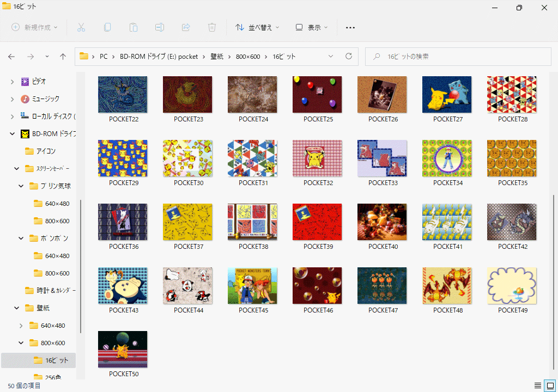
Task: Select the POCKET50 thumbnail
Action: (123, 349)
